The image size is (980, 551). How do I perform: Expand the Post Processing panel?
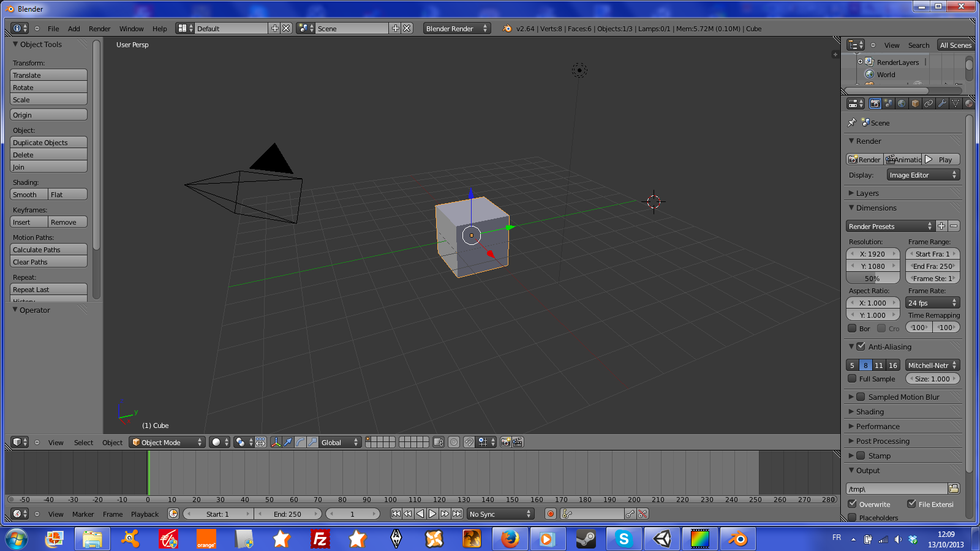click(x=883, y=441)
